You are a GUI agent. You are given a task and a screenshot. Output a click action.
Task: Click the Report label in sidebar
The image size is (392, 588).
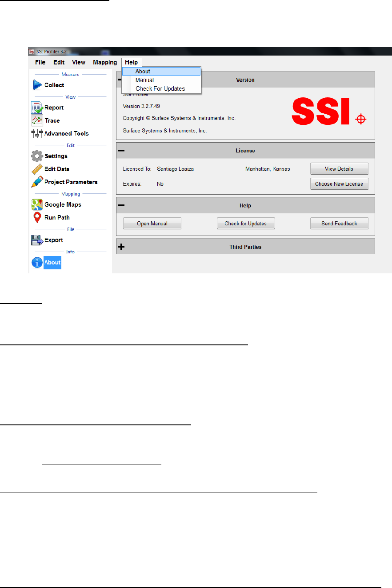[x=54, y=108]
